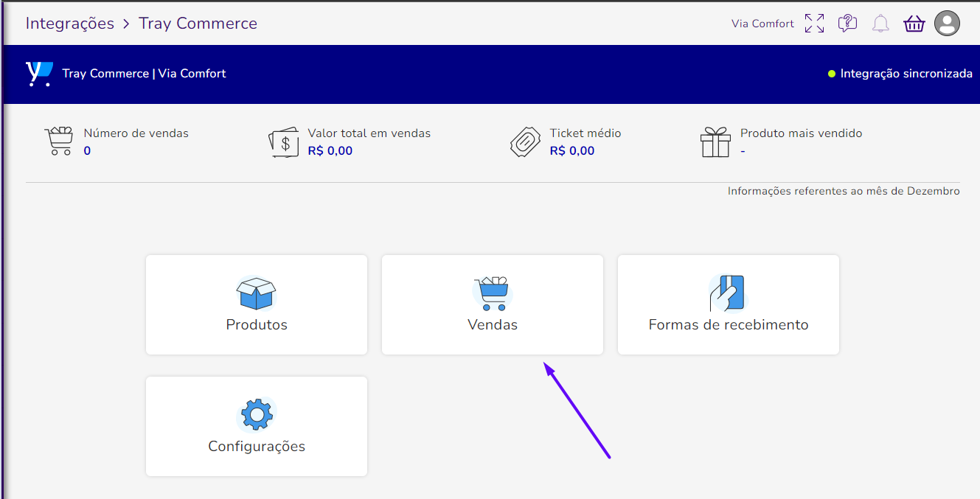Click the Valor total em vendas label
The height and width of the screenshot is (499, 980).
(x=369, y=133)
